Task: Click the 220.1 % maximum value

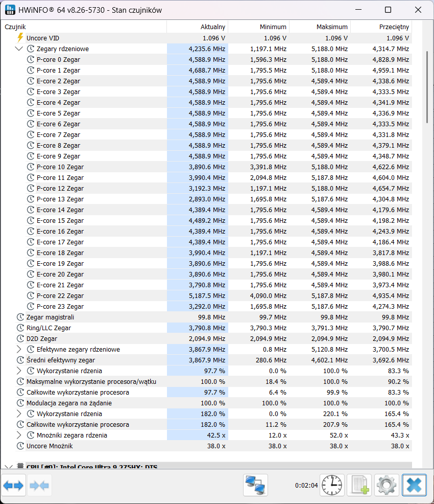Action: [335, 414]
